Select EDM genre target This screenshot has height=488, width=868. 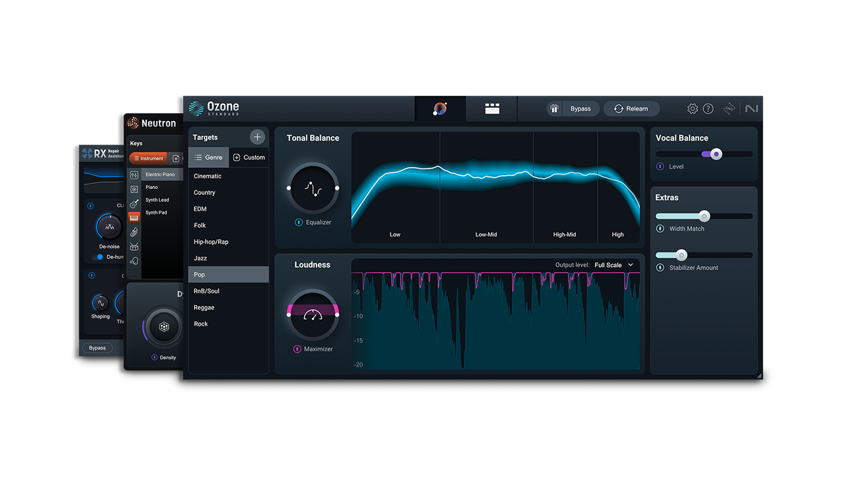(x=228, y=209)
